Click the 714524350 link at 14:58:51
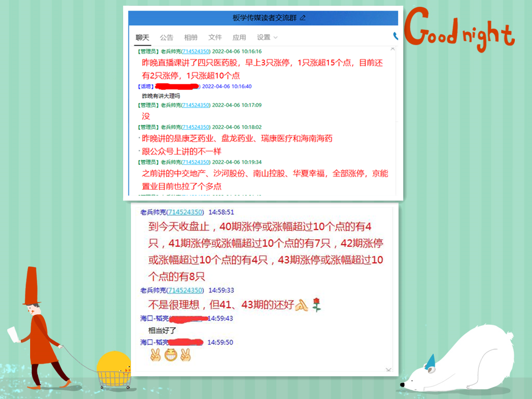 click(x=185, y=212)
